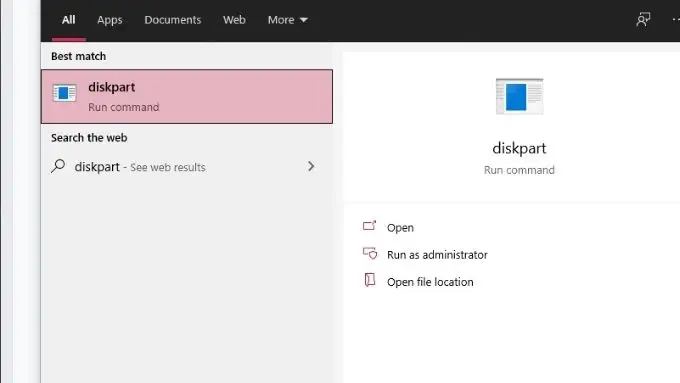Open the feedback person icon
Viewport: 680px width, 383px height.
point(643,19)
